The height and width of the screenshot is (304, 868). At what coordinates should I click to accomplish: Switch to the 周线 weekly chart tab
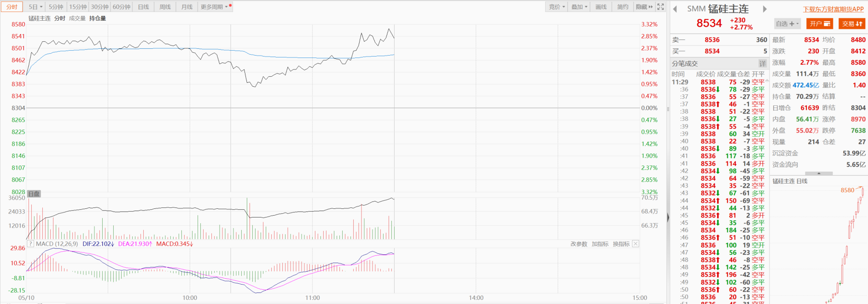[x=165, y=7]
